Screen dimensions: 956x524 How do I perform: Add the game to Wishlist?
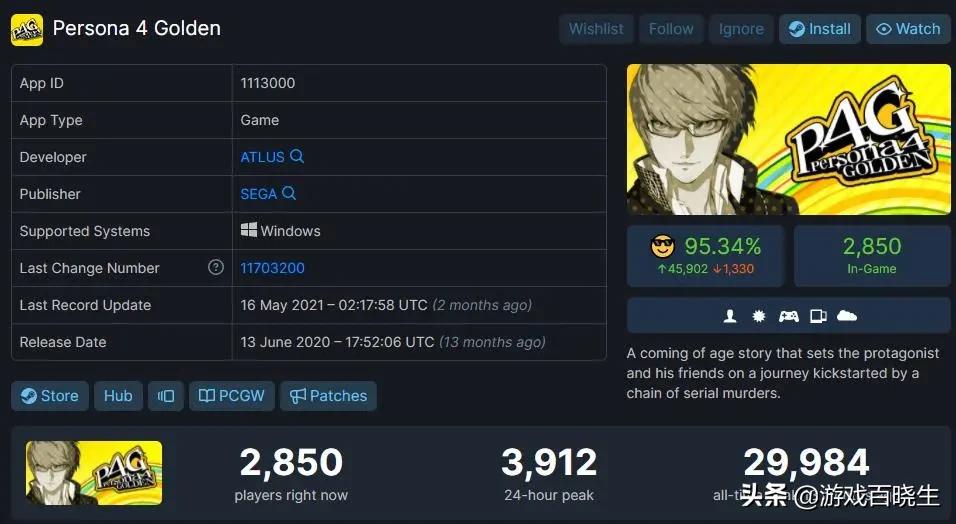[x=596, y=29]
